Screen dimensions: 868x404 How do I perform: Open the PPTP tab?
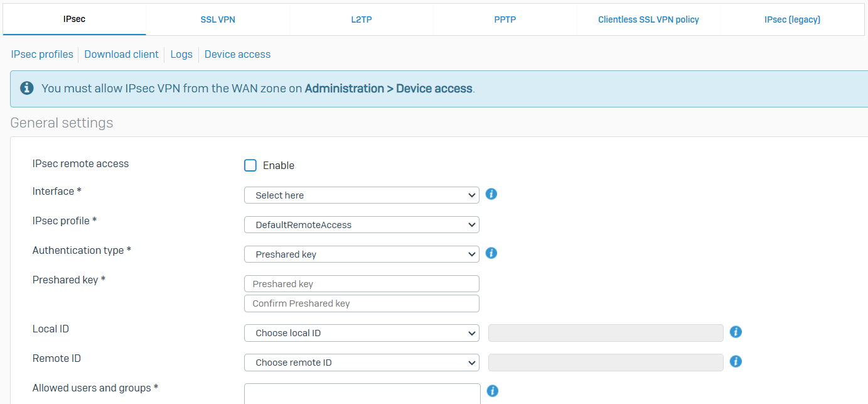505,19
